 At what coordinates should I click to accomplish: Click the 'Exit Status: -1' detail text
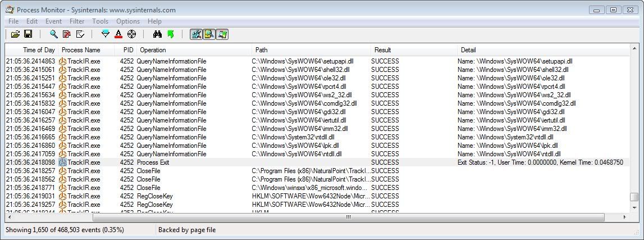pyautogui.click(x=477, y=162)
